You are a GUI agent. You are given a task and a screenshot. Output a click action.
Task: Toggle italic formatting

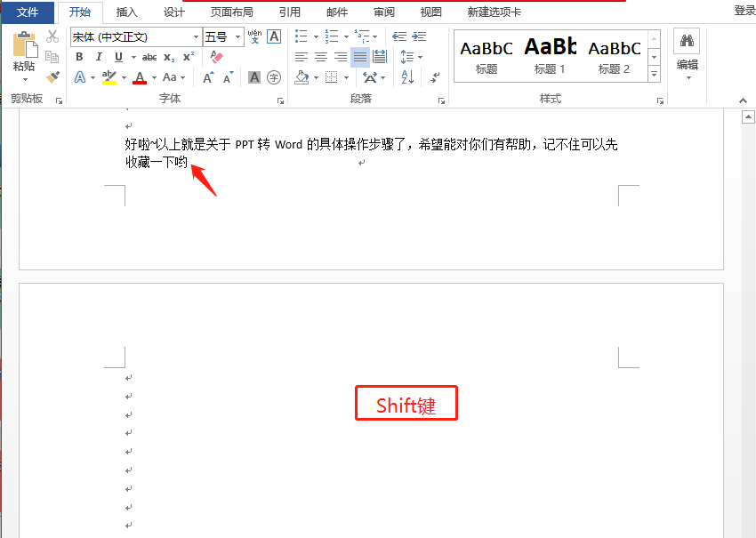click(x=99, y=57)
